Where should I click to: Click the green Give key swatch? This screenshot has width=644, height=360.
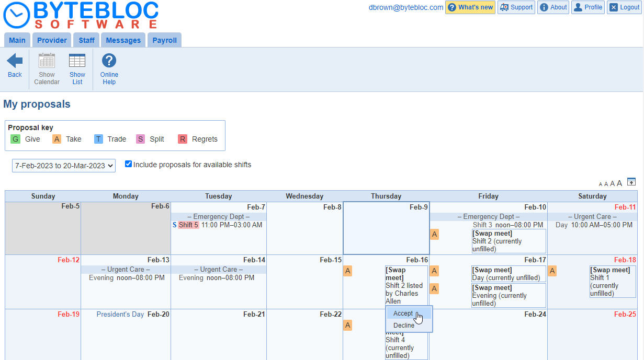[x=15, y=139]
